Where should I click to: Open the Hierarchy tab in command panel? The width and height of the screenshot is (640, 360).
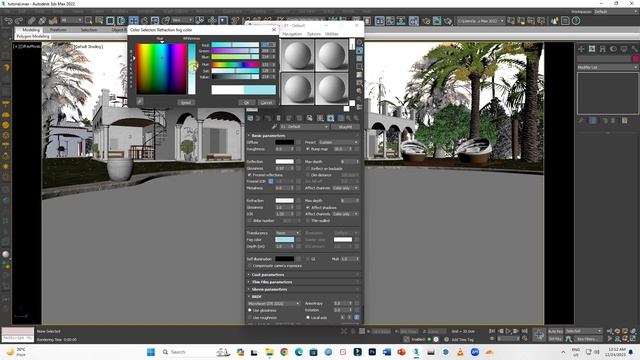602,49
